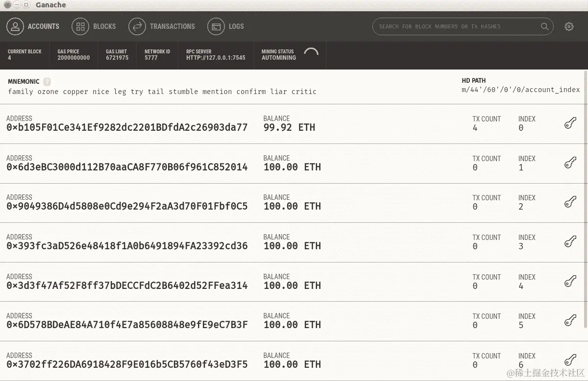Click the Gas Limit 6721975 value
Image resolution: width=588 pixels, height=381 pixels.
tap(117, 58)
